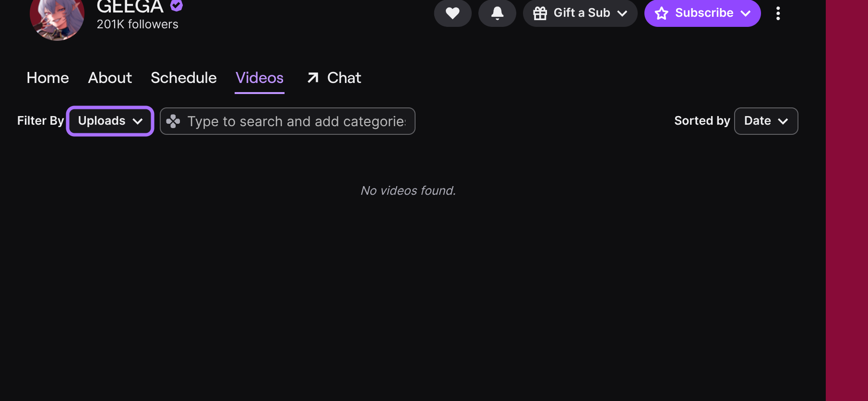Image resolution: width=868 pixels, height=401 pixels.
Task: Open the About tab
Action: 110,78
